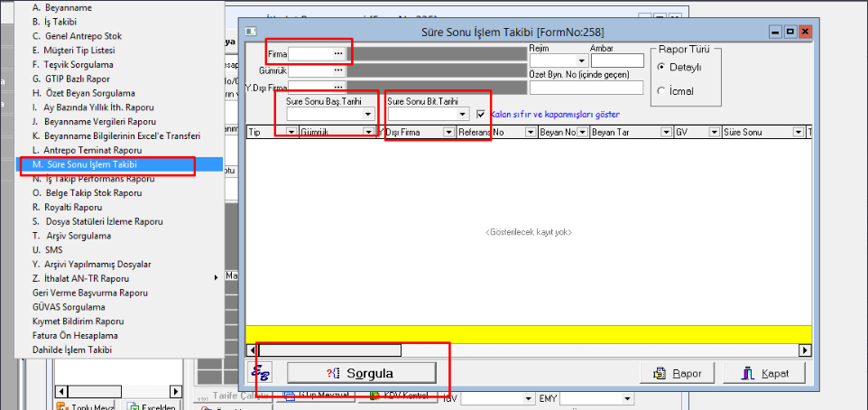Select the Detaylı report type
Viewport: 868px width, 410px height.
point(662,68)
